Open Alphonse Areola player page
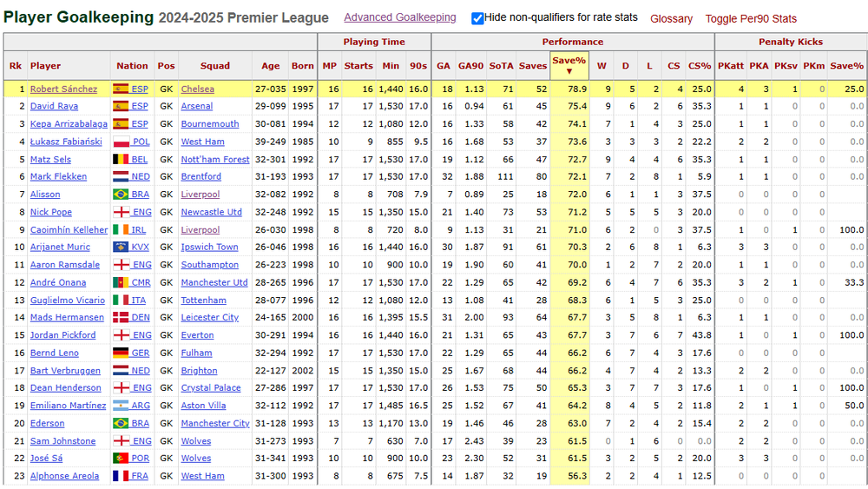 (x=64, y=476)
